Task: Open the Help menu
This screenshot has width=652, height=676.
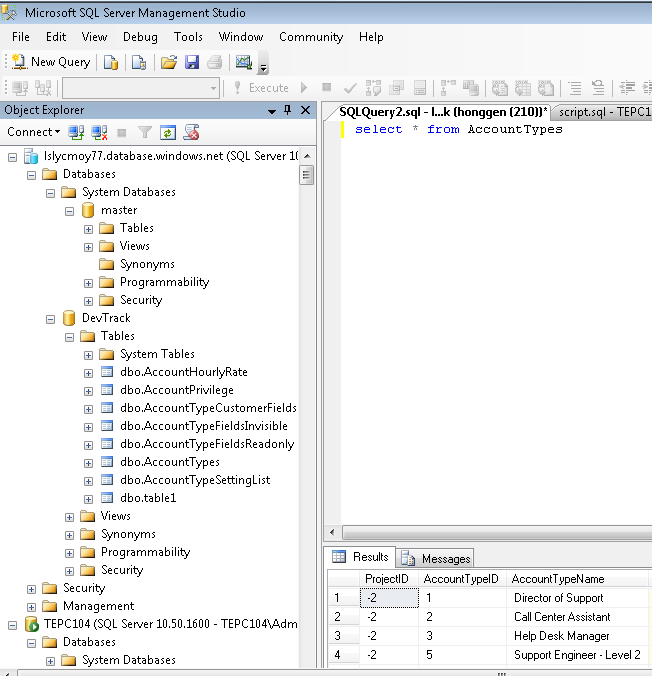Action: (x=371, y=37)
